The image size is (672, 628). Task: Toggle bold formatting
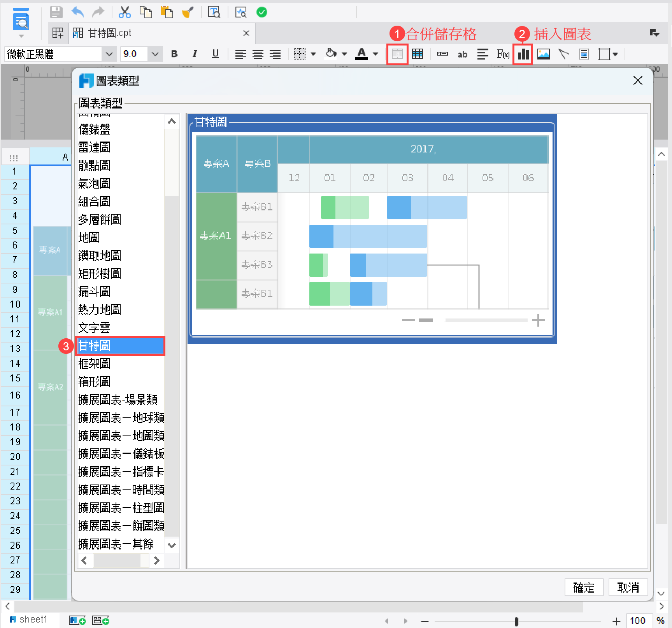[174, 54]
